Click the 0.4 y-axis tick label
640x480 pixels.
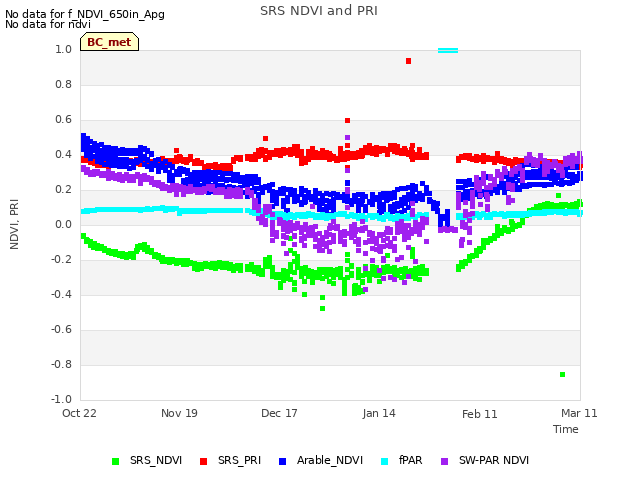tap(63, 155)
